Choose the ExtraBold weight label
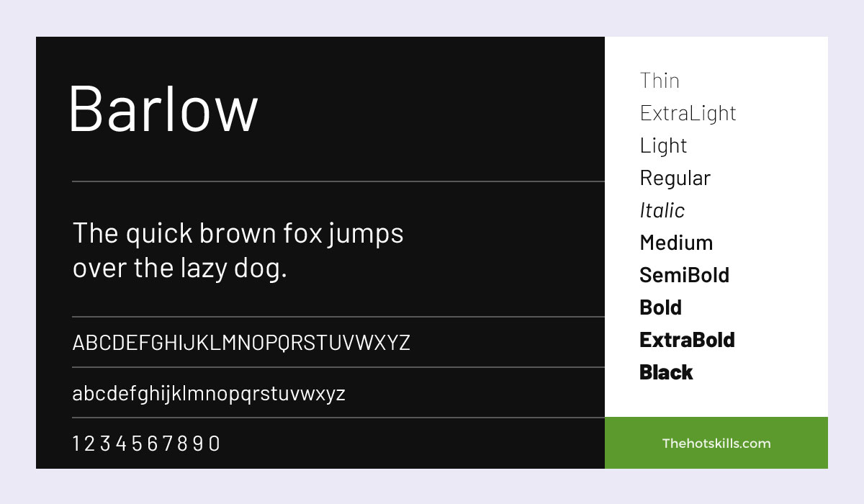 687,340
